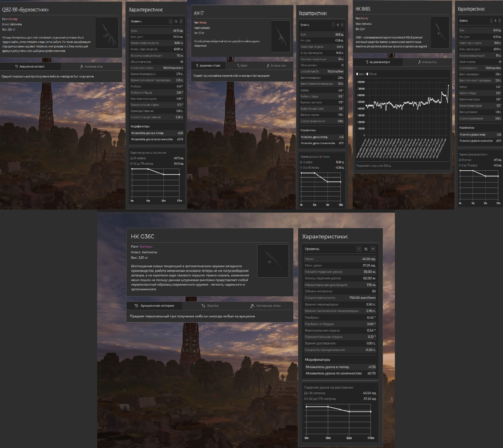Viewport: 503px width, 448px height.
Task: Switch to Бартер tab in AM-17 panel
Action: (242, 66)
